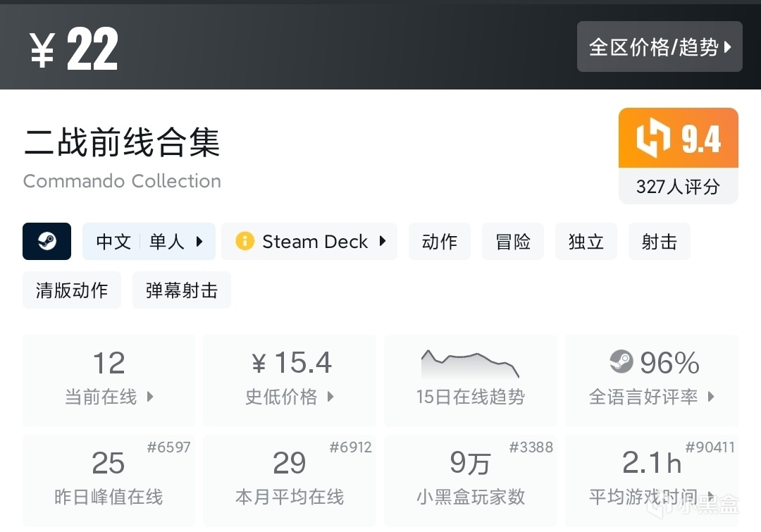Viewport: 761px width, 532px height.
Task: Open 全区价格/趋势 regional price trends
Action: tap(660, 47)
